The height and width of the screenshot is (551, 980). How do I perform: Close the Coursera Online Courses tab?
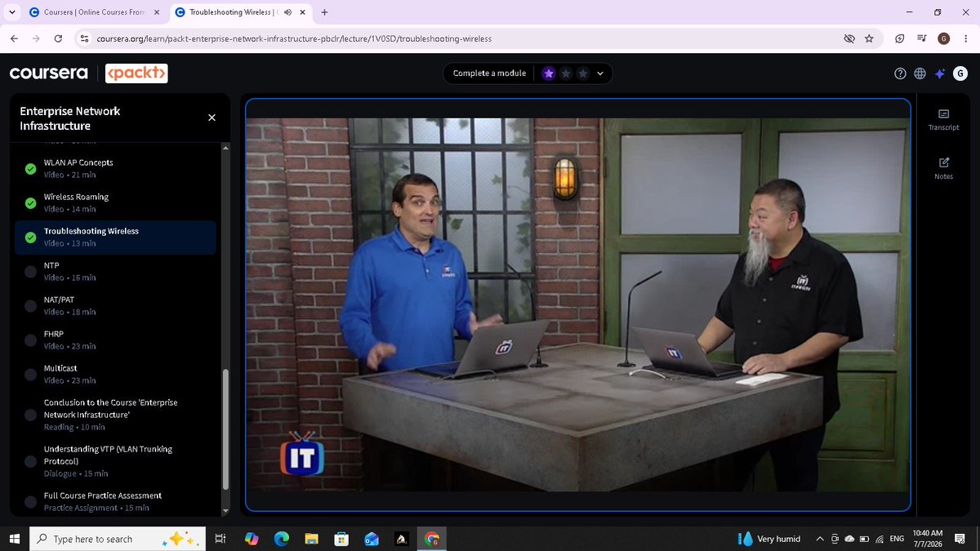pos(157,12)
